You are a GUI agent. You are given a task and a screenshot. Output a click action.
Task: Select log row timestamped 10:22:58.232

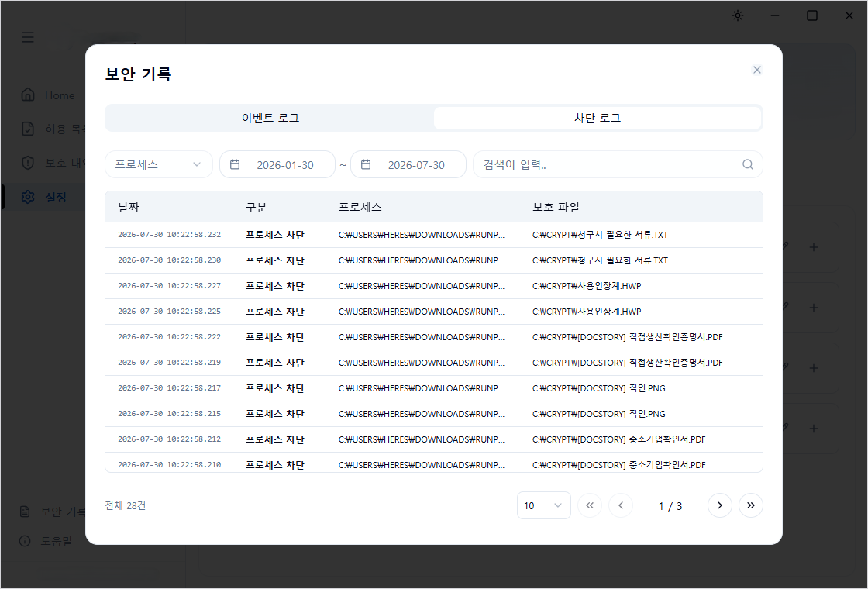point(434,235)
